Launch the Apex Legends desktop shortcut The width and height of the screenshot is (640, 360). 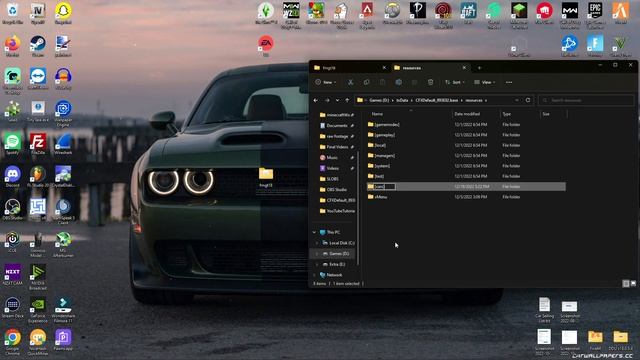367,16
